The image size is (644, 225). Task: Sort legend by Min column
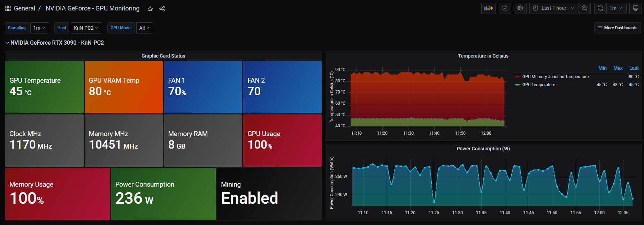pyautogui.click(x=603, y=68)
